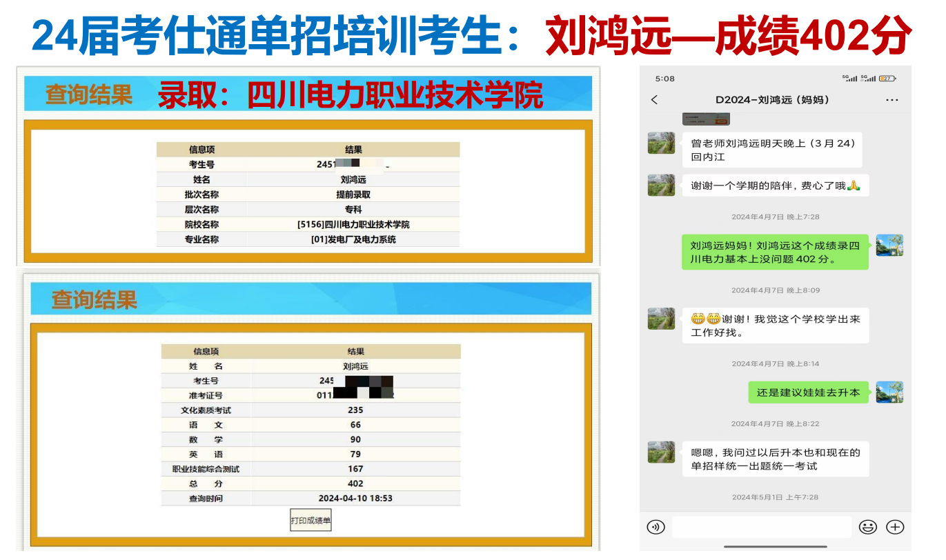Click the 66 score in the 语文 row

click(x=355, y=425)
